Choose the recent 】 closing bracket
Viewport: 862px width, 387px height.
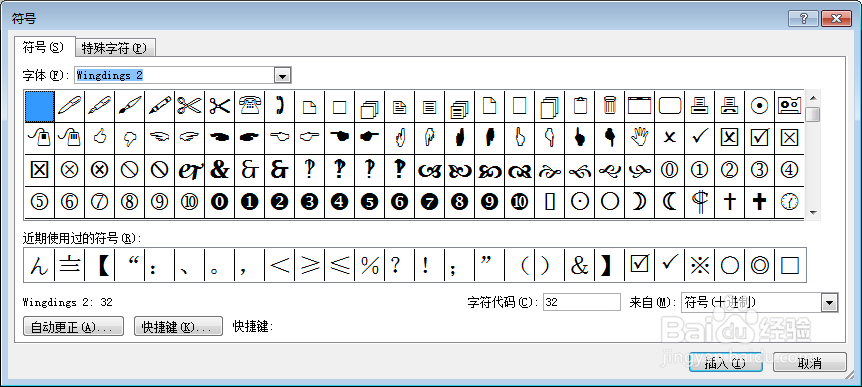609,265
